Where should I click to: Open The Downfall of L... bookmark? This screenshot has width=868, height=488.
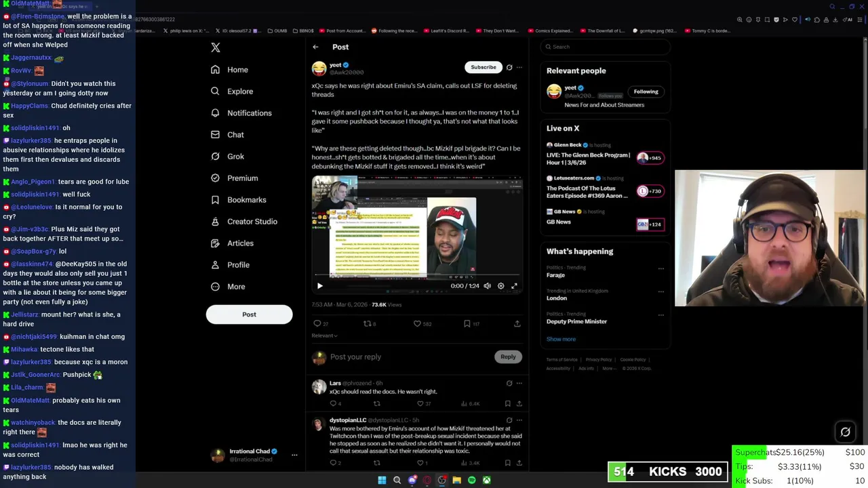point(602,30)
